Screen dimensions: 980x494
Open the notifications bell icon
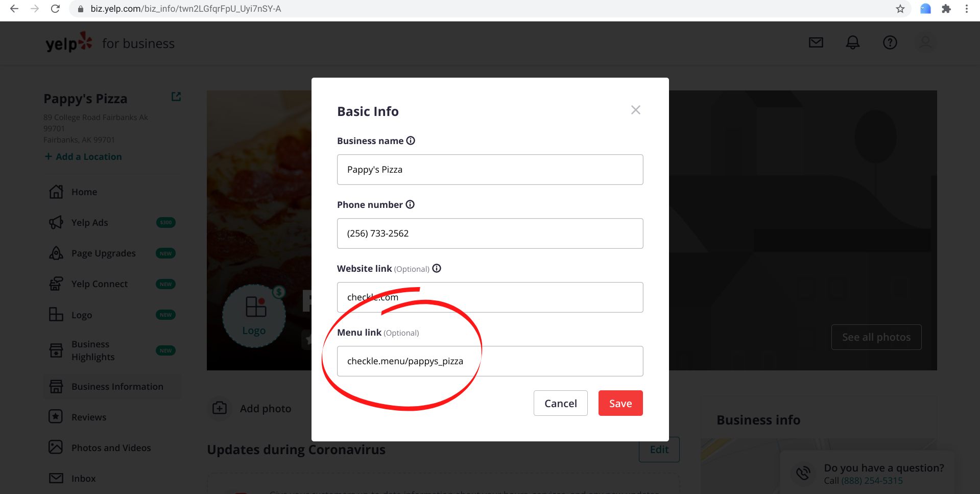[853, 42]
